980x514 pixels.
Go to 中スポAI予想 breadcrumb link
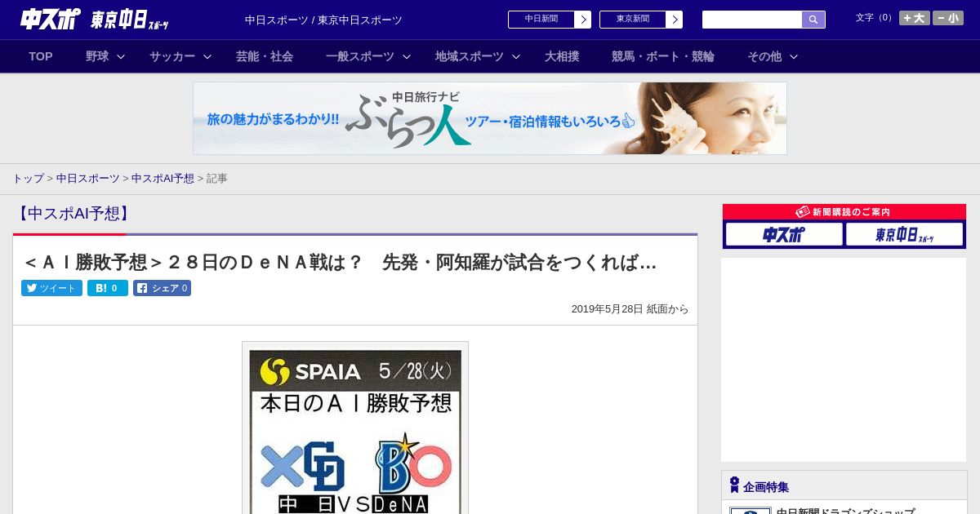pos(163,179)
